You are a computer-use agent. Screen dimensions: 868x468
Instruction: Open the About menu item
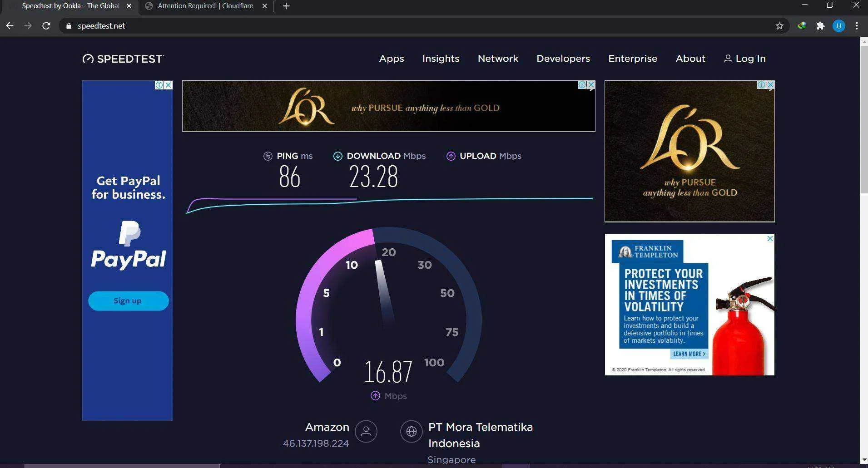click(690, 59)
